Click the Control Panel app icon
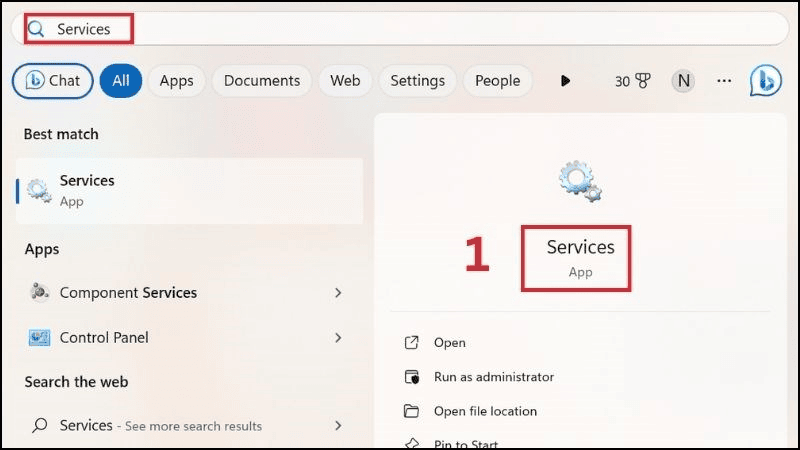 (x=40, y=338)
